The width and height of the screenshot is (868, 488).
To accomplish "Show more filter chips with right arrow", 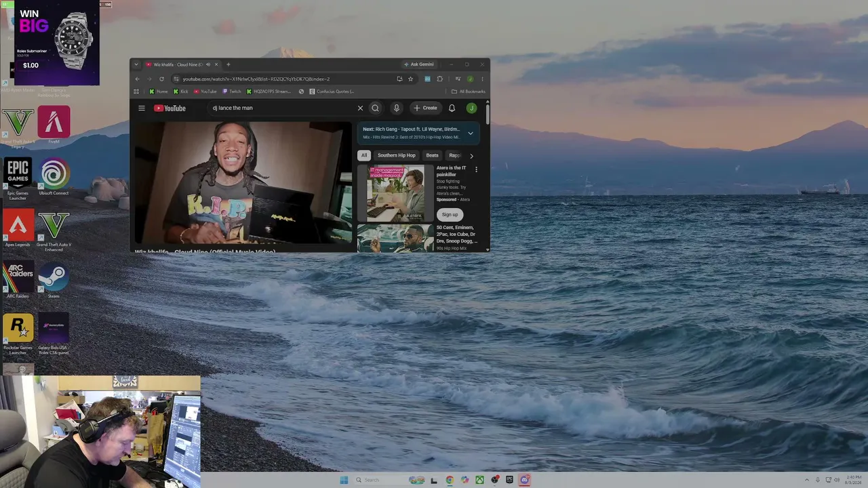I will tap(471, 156).
